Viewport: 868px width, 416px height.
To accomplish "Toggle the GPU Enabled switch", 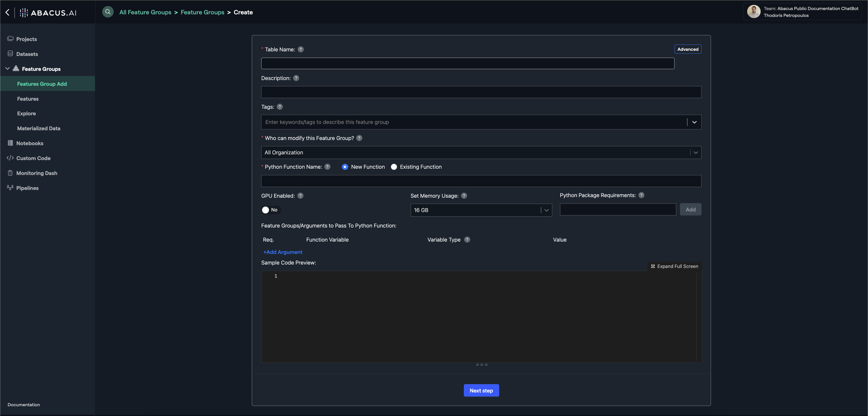I will tap(270, 210).
